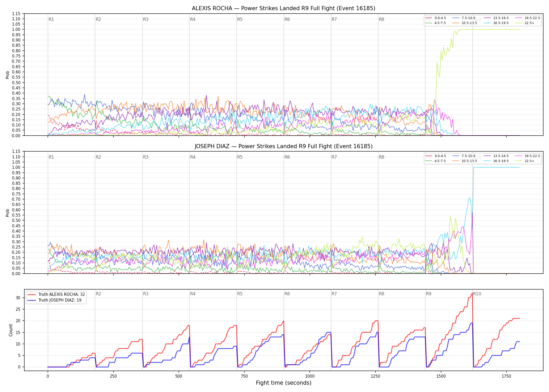The height and width of the screenshot is (392, 549).
Task: Click the 1750 tick label on the time axis
Action: coord(506,376)
